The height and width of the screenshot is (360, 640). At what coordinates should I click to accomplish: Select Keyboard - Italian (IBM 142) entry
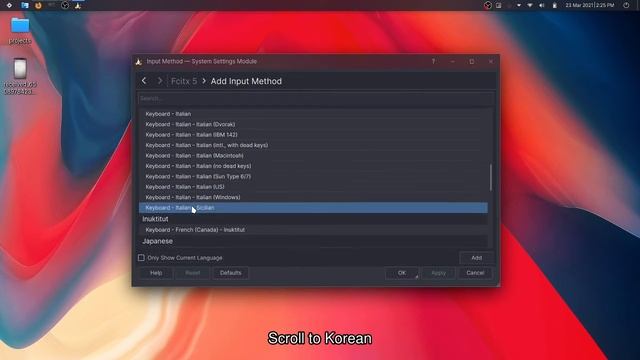[x=313, y=135]
